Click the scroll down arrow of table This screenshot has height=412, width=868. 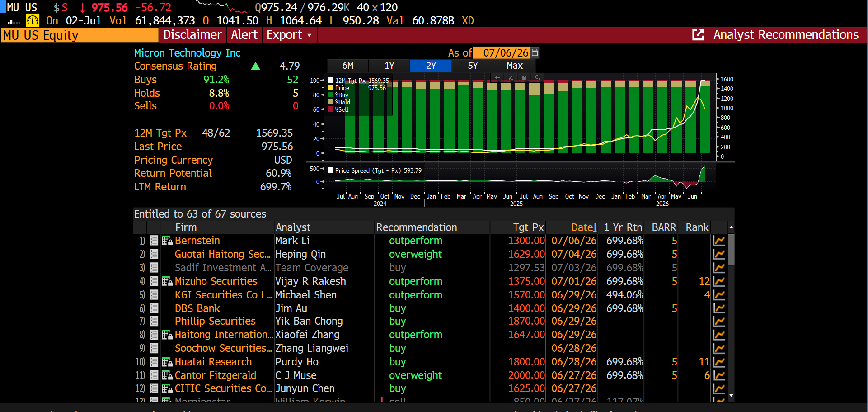tap(731, 396)
